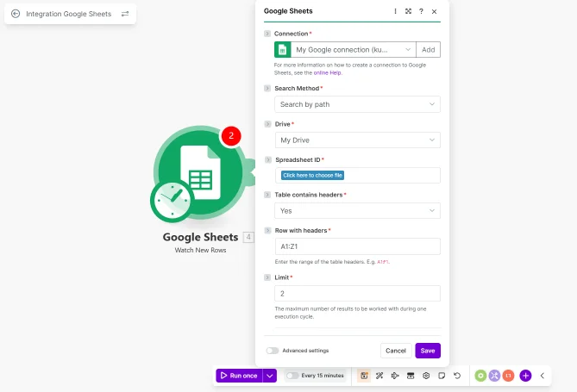Click the Google Sheets module name label

pyautogui.click(x=201, y=237)
